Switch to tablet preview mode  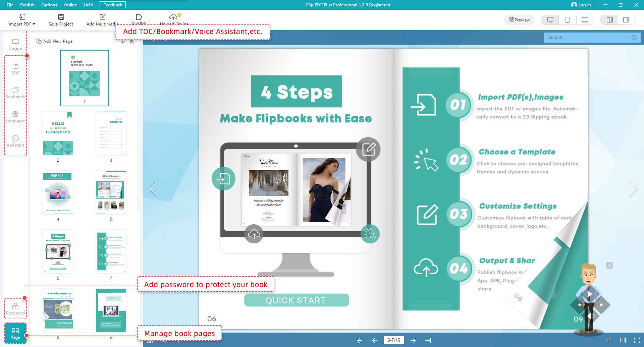point(585,20)
